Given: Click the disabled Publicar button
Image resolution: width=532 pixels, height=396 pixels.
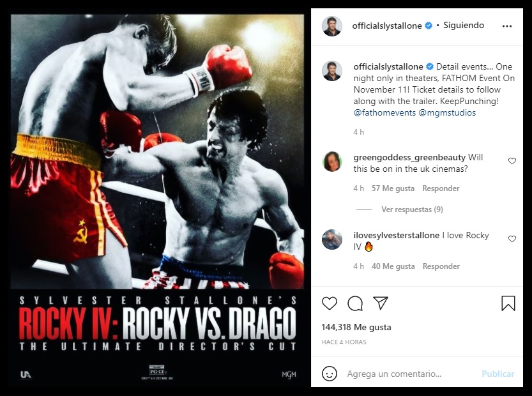Looking at the screenshot, I should 498,374.
